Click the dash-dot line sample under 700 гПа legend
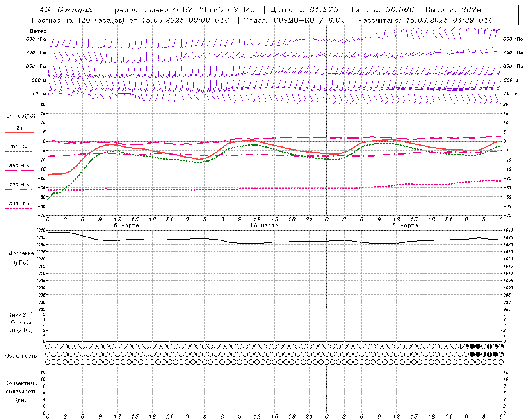The height and width of the screenshot is (420, 525). (18, 189)
